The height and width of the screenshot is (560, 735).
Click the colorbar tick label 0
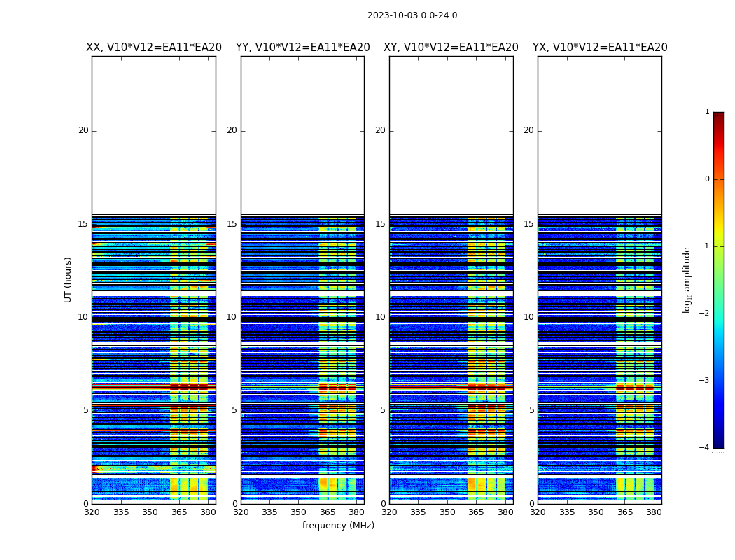[x=706, y=179]
